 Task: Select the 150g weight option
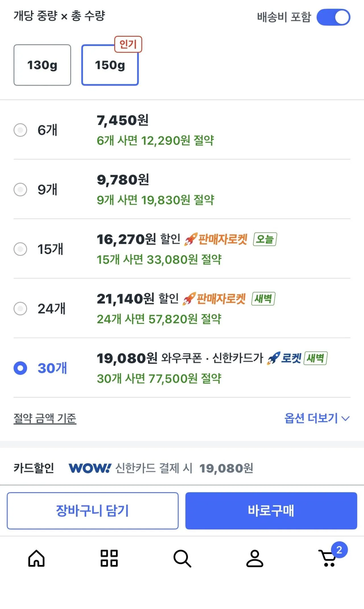110,65
